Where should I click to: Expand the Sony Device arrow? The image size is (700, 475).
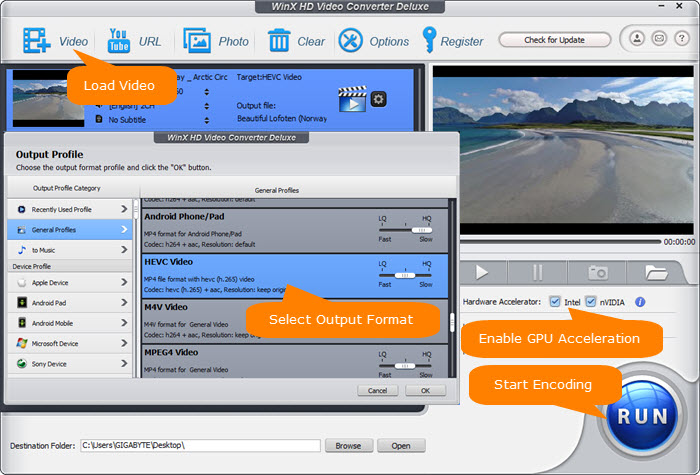pyautogui.click(x=124, y=364)
